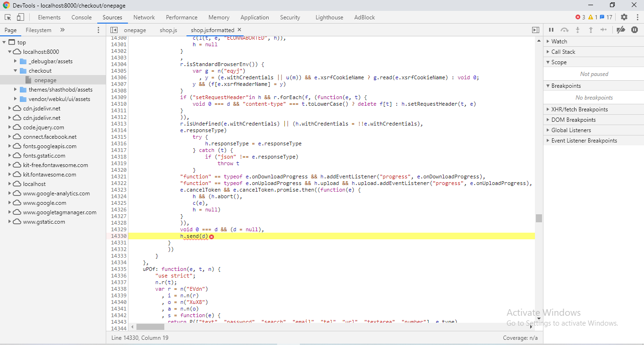Open the navigator pane three-dot menu

pyautogui.click(x=98, y=30)
